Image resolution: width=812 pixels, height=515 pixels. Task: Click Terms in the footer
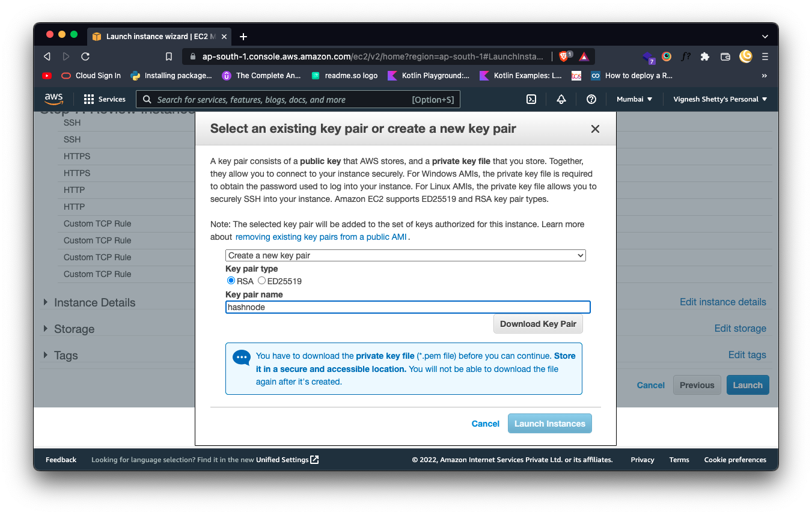[679, 460]
